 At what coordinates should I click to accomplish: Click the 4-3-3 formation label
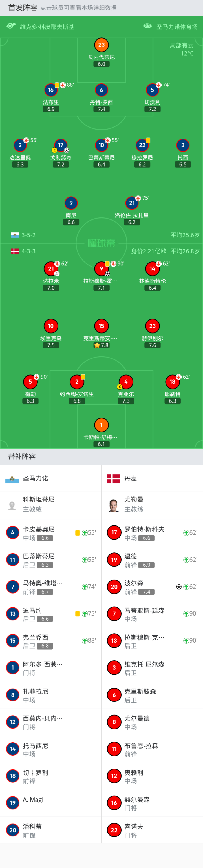[x=28, y=251]
